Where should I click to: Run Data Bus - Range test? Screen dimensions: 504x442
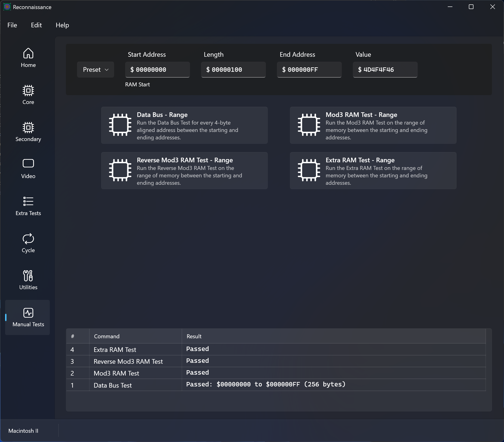tap(184, 125)
